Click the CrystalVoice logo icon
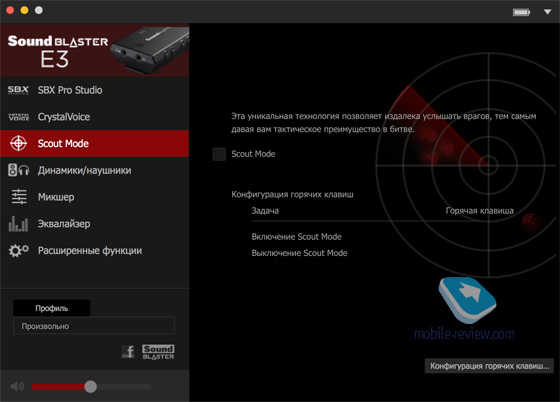Viewport: 560px width, 402px height. [x=18, y=117]
